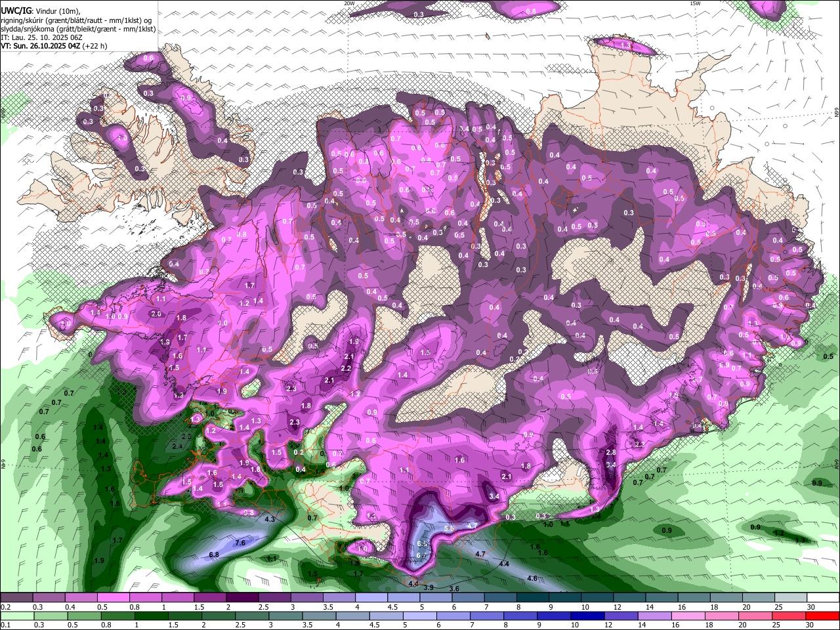The width and height of the screenshot is (840, 630).
Task: Pick the deep blue rain swatch labeled 10
Action: point(587,616)
